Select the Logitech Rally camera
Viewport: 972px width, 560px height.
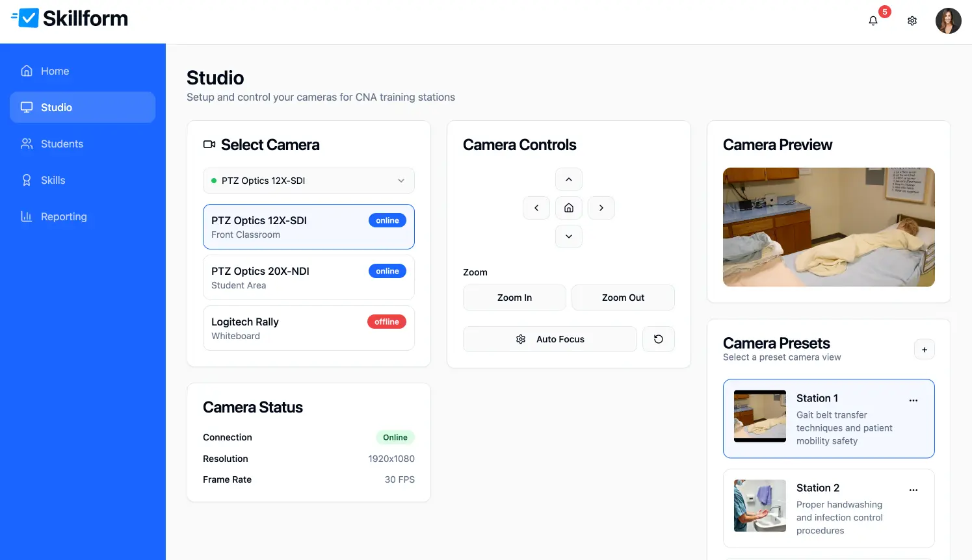(308, 328)
